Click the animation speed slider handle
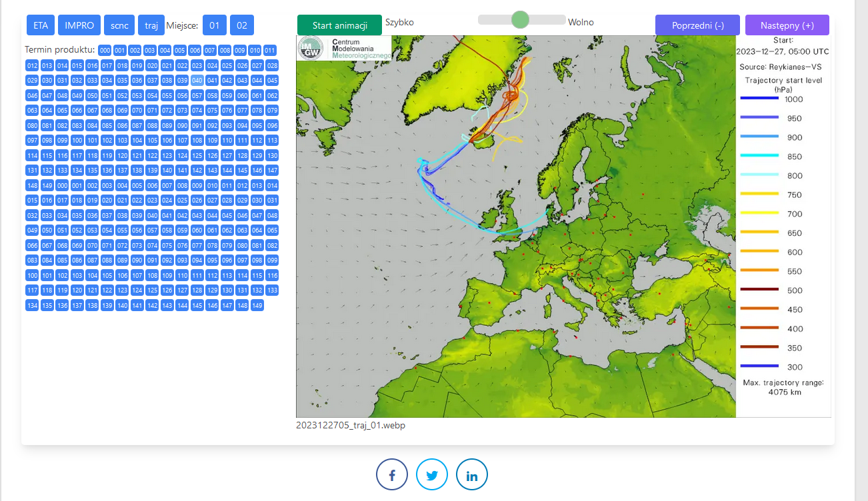This screenshot has height=501, width=868. (x=520, y=20)
